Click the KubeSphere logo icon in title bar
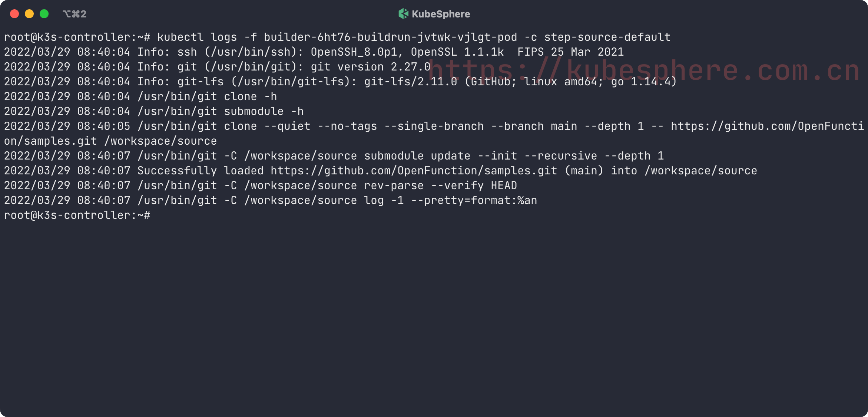 [403, 14]
